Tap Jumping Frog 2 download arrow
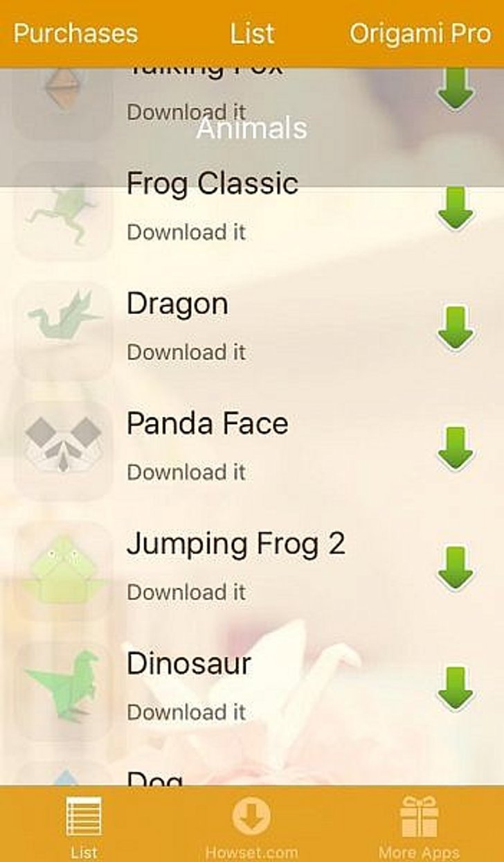 [456, 569]
